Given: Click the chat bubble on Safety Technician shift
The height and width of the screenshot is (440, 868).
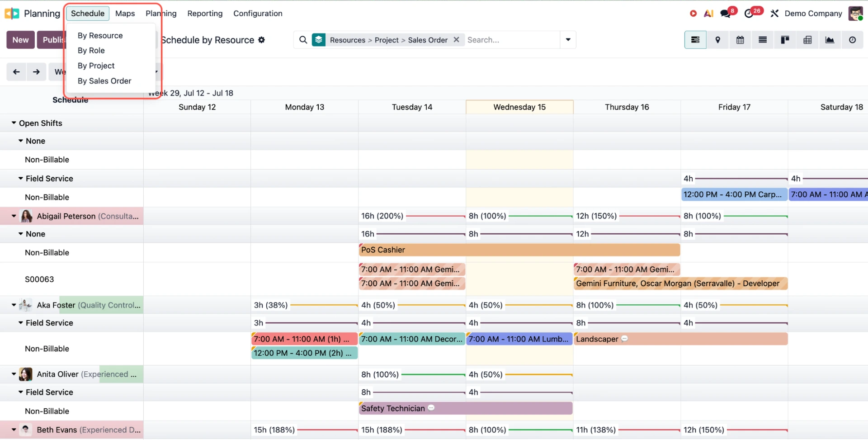Looking at the screenshot, I should click(431, 408).
